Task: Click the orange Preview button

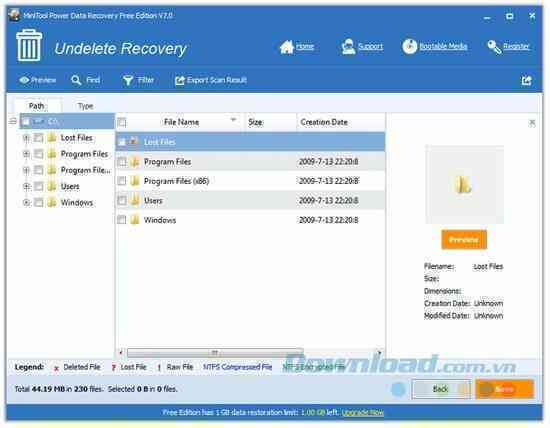Action: pyautogui.click(x=464, y=240)
